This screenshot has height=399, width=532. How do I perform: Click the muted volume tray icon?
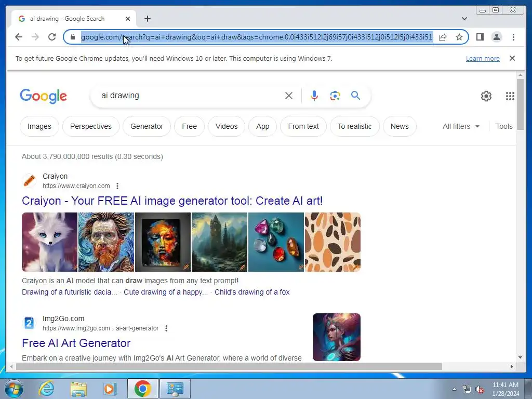(x=480, y=390)
